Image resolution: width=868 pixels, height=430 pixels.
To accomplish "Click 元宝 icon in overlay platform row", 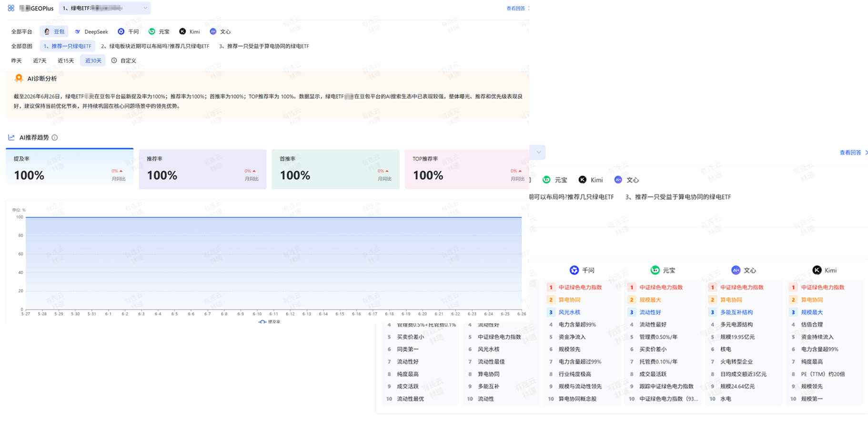I will tap(546, 180).
